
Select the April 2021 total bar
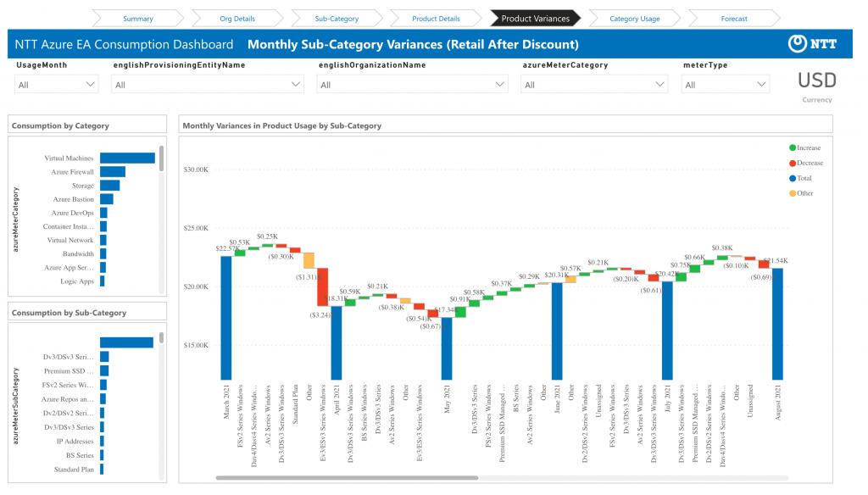(x=336, y=342)
